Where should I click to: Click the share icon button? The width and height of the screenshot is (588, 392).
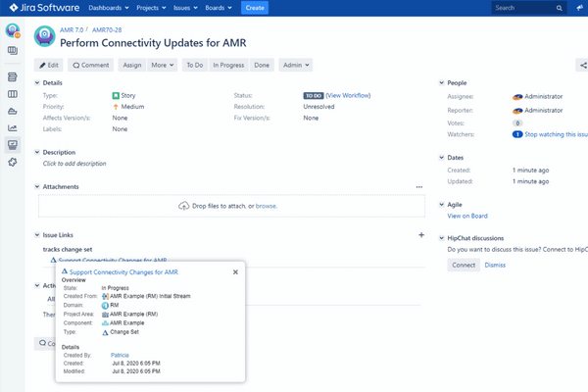(x=583, y=66)
